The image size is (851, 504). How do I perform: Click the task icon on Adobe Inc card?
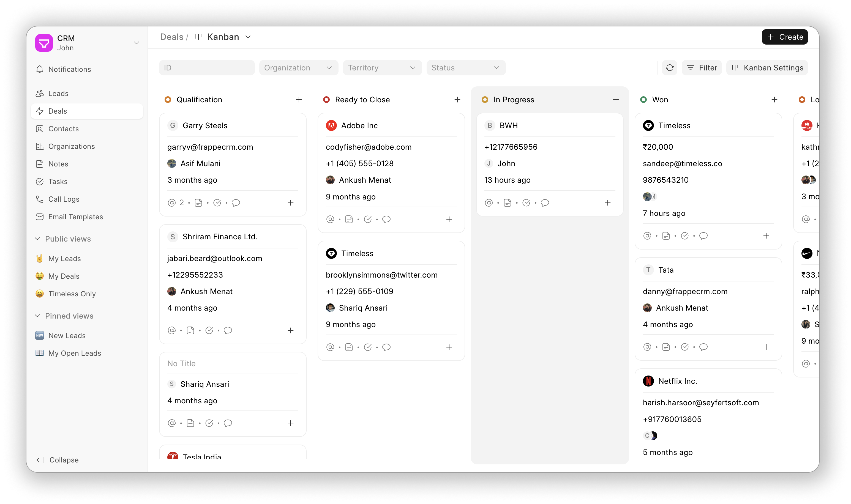[368, 219]
